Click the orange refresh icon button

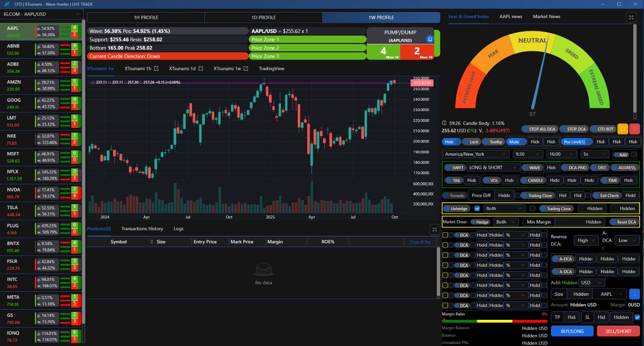point(623,129)
